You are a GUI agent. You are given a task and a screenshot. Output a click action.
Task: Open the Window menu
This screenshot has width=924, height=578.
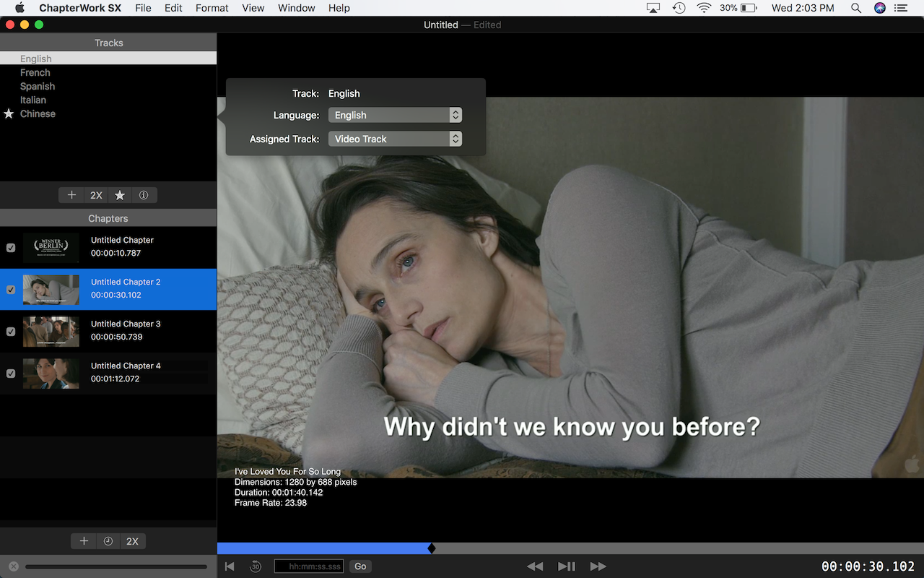click(296, 8)
